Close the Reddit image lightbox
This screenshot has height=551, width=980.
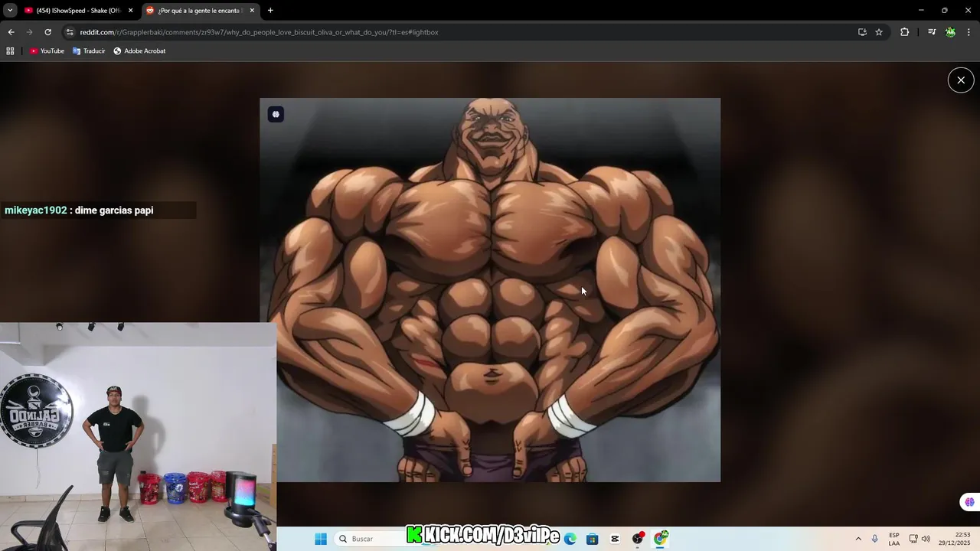click(x=961, y=80)
